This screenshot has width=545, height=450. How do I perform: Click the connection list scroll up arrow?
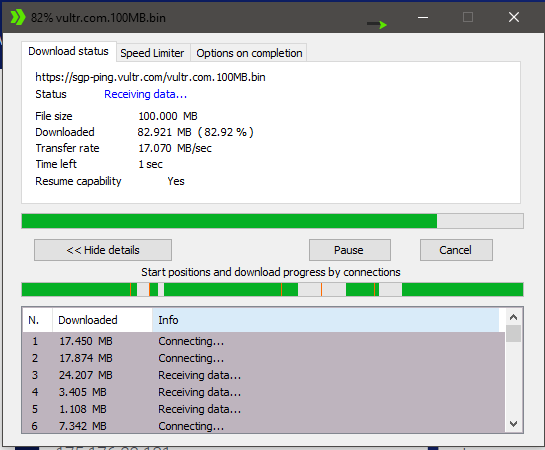(513, 317)
